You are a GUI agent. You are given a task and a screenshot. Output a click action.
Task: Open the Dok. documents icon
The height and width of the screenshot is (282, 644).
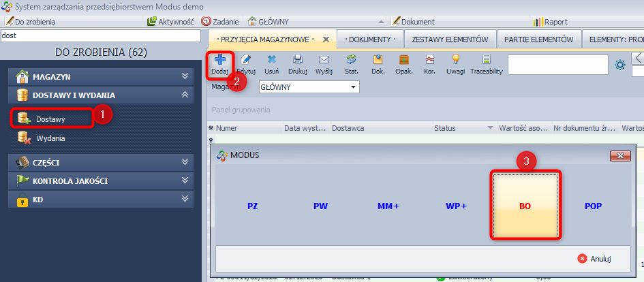coord(378,60)
